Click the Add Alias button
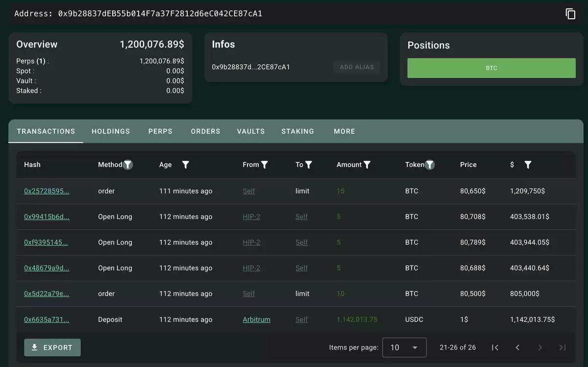 [x=357, y=67]
